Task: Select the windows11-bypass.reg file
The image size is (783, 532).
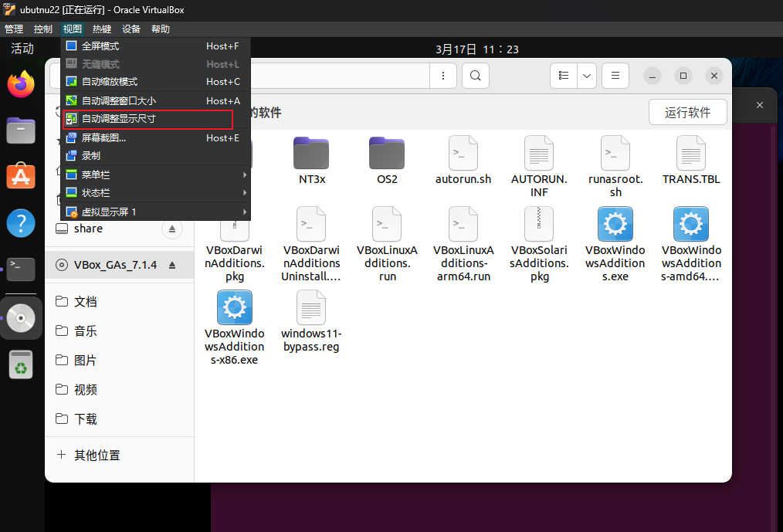Action: [x=311, y=322]
